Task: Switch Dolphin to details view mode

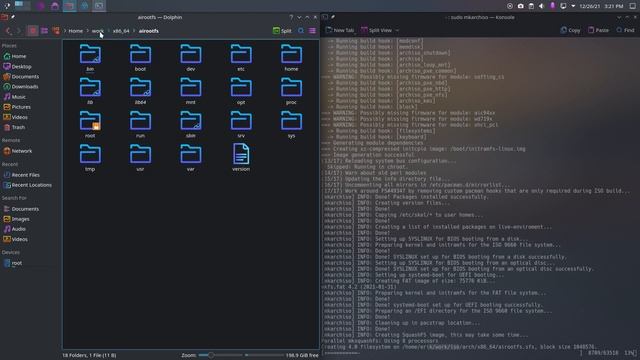Action: point(56,31)
